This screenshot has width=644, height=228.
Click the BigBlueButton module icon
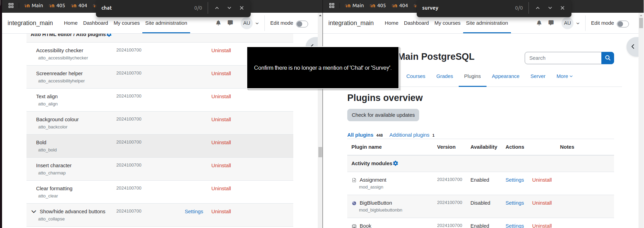[354, 203]
